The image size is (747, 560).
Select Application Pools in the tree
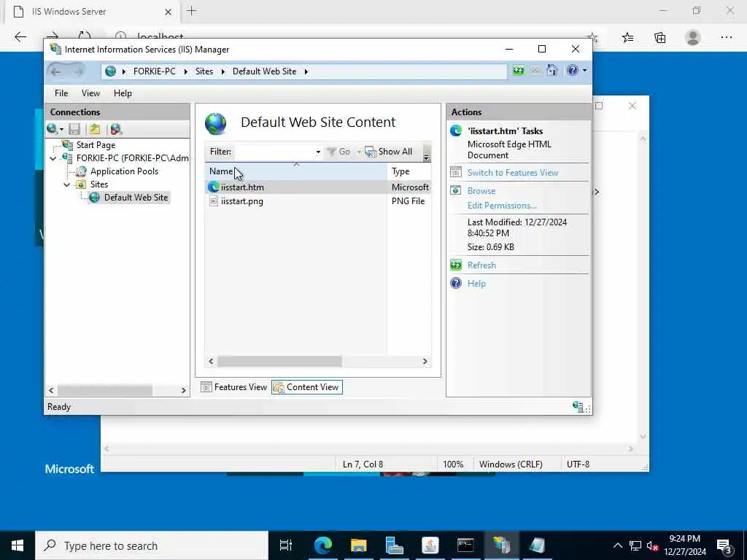click(x=124, y=171)
